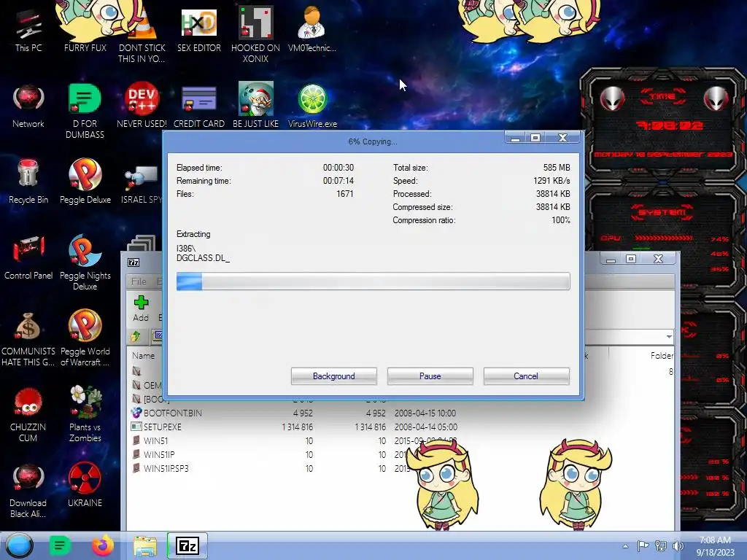Open green notes app in taskbar
This screenshot has height=560, width=747.
coord(60,545)
